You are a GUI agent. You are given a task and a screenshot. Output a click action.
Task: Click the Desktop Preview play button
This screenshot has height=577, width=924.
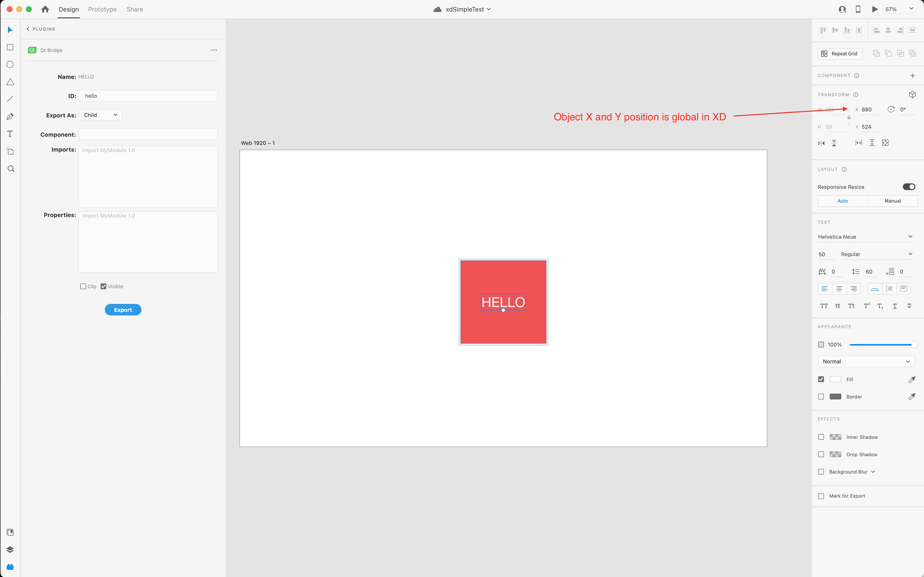tap(875, 9)
